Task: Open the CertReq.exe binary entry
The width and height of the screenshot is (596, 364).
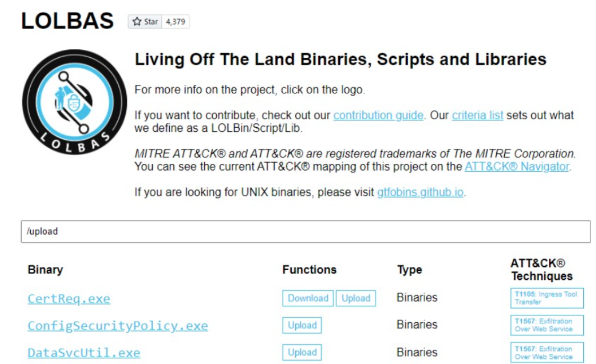Action: click(x=69, y=298)
